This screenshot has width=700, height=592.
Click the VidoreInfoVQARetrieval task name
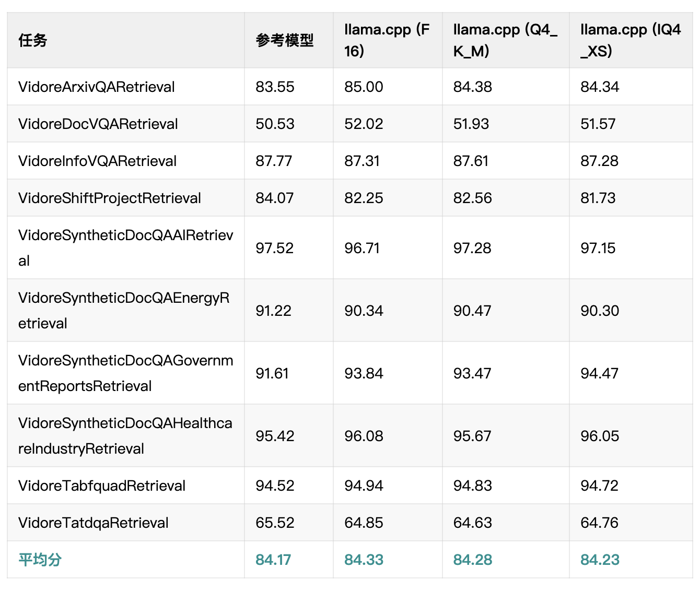click(97, 161)
